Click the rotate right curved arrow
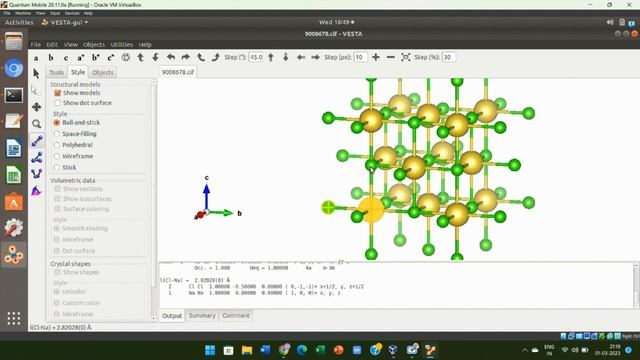This screenshot has height=360, width=640. tap(185, 58)
